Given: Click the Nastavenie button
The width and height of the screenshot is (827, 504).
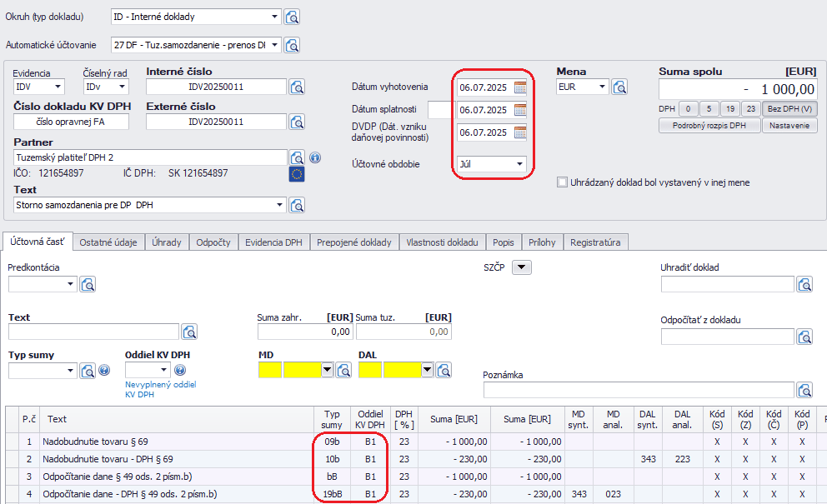Looking at the screenshot, I should (x=789, y=126).
